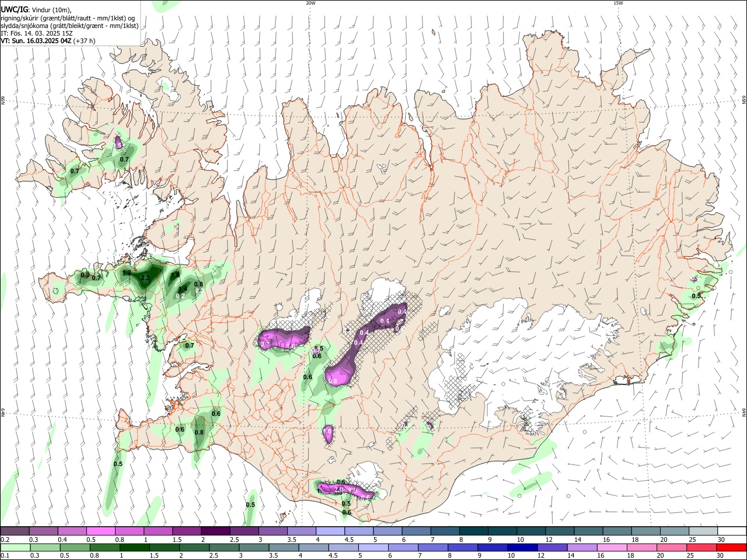This screenshot has height=560, width=747.
Task: Click the 7 swatch in the bottom legend row
Action: pyautogui.click(x=432, y=547)
